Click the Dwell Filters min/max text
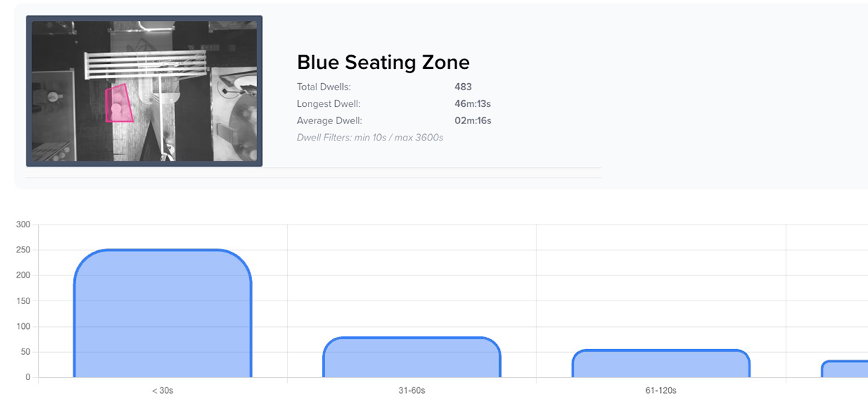The width and height of the screenshot is (868, 408). [x=370, y=137]
